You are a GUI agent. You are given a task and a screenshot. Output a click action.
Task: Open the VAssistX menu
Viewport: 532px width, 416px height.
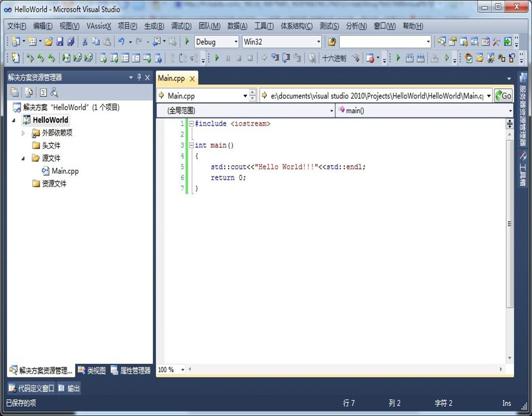[98, 26]
